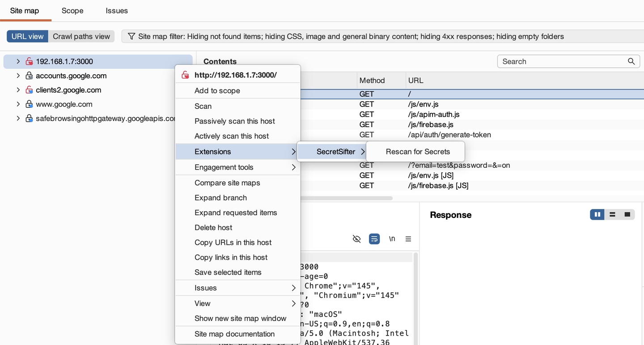The height and width of the screenshot is (345, 644).
Task: Expand the safebrowsingohttpgateway.googleapis.com tree node
Action: pos(18,119)
